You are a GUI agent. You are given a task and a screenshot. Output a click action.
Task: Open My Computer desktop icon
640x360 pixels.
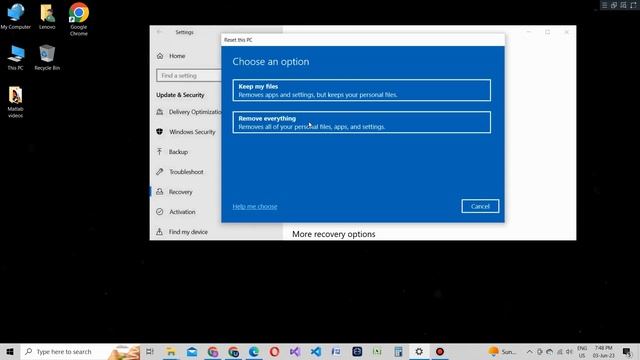point(16,17)
